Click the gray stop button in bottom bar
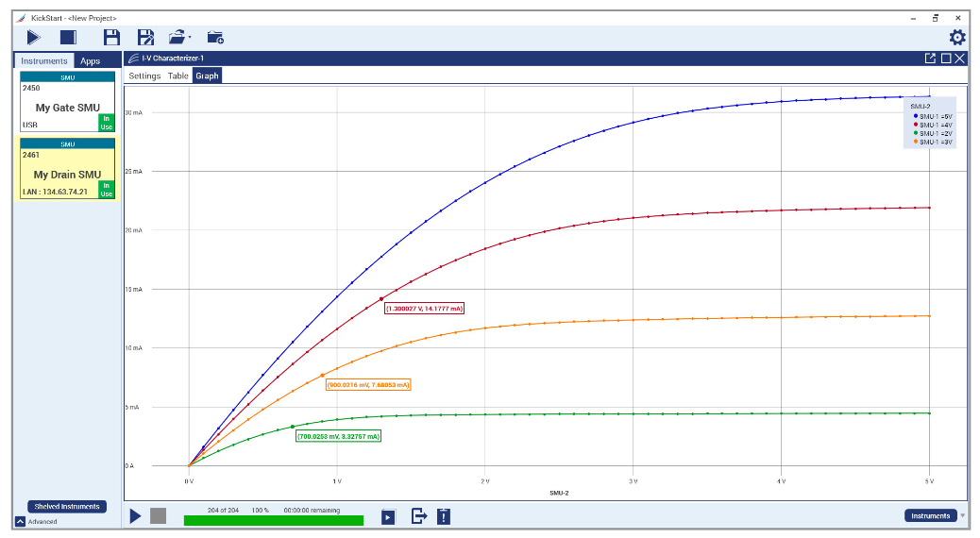Image resolution: width=980 pixels, height=538 pixels. tap(158, 515)
